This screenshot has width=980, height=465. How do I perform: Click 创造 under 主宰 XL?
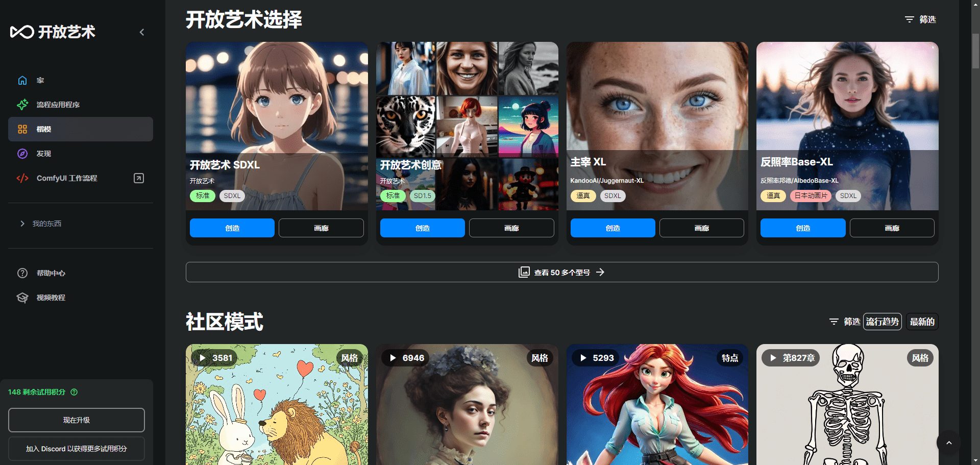pos(613,228)
